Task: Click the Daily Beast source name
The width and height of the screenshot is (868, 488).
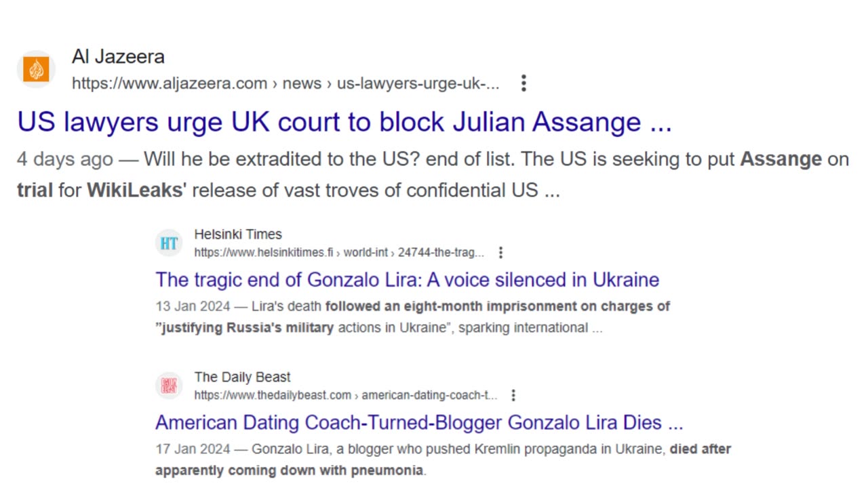Action: [x=242, y=377]
